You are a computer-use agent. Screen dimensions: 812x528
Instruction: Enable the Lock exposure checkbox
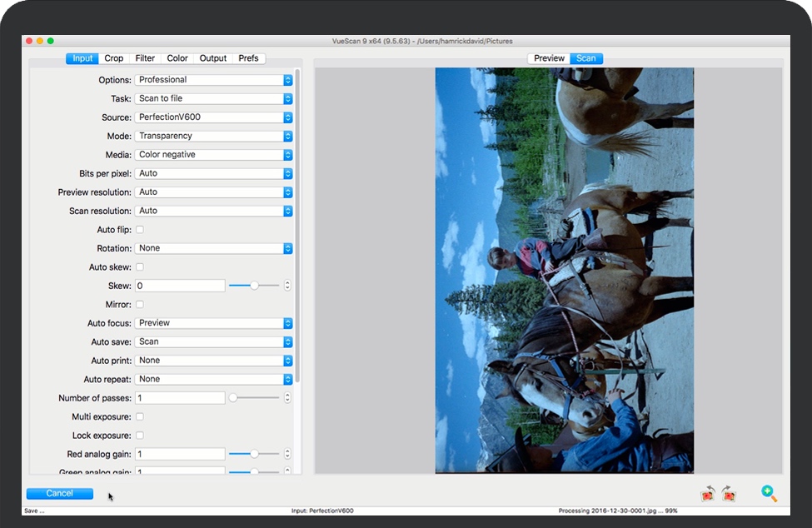coord(140,436)
